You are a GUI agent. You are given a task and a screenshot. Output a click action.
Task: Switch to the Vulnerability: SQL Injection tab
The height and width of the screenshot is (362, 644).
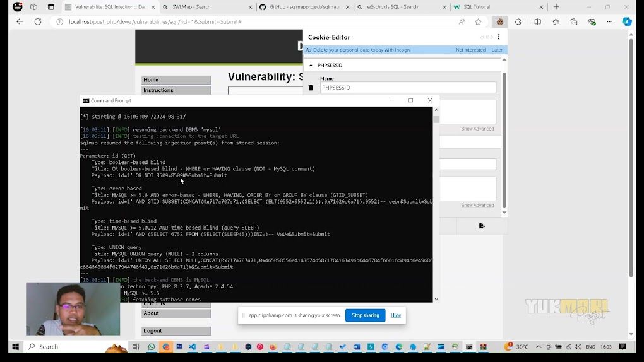coord(110,7)
